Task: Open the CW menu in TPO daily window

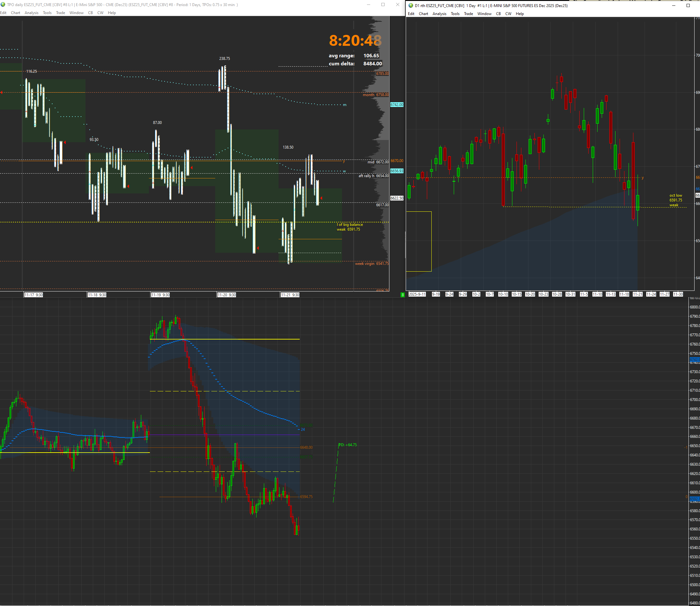Action: pyautogui.click(x=100, y=13)
